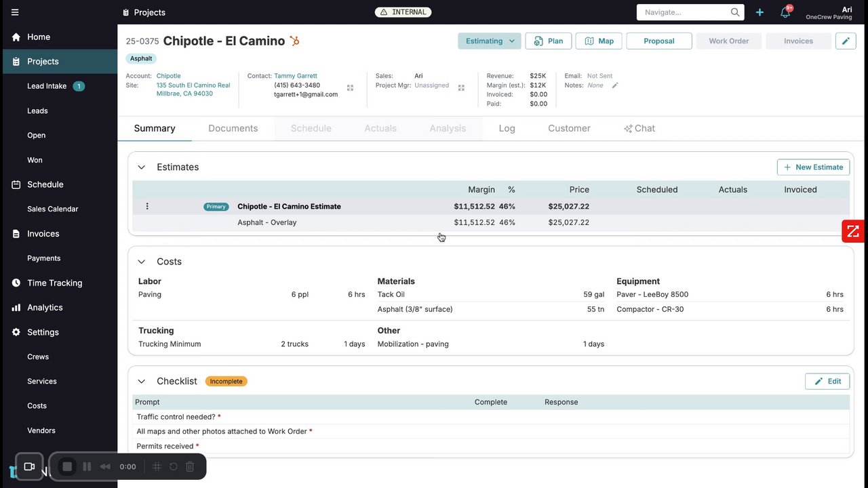Open the hamburger menu icon

[x=15, y=12]
